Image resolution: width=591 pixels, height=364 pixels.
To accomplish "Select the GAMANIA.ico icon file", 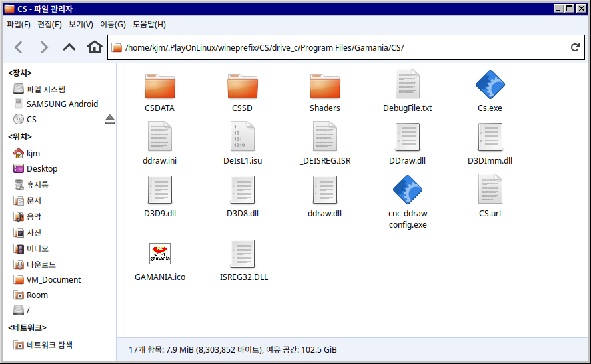I will (160, 262).
